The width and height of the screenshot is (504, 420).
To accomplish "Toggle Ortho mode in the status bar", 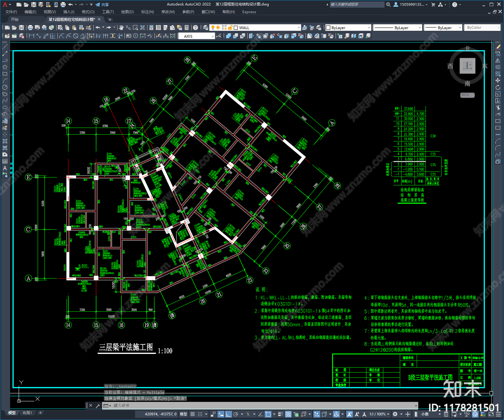I will click(228, 414).
